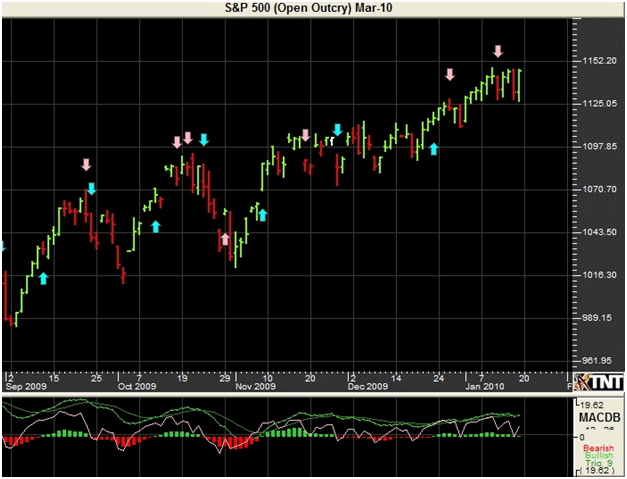627x479 pixels.
Task: Click the day 25 date label
Action: coord(96,378)
